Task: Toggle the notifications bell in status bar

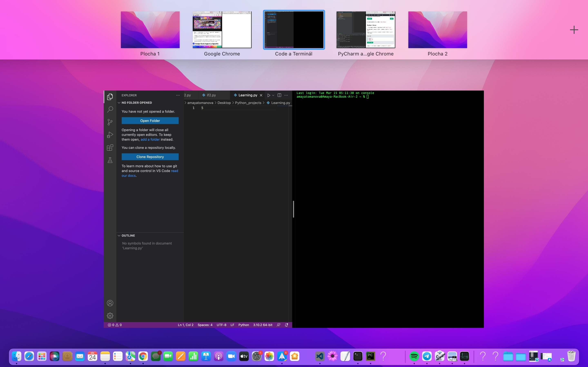Action: click(x=286, y=325)
